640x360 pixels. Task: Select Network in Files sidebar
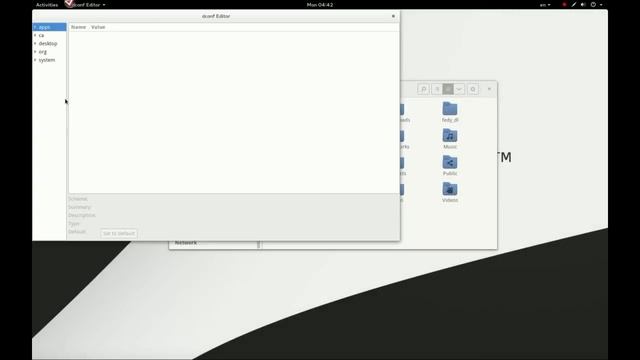(186, 243)
